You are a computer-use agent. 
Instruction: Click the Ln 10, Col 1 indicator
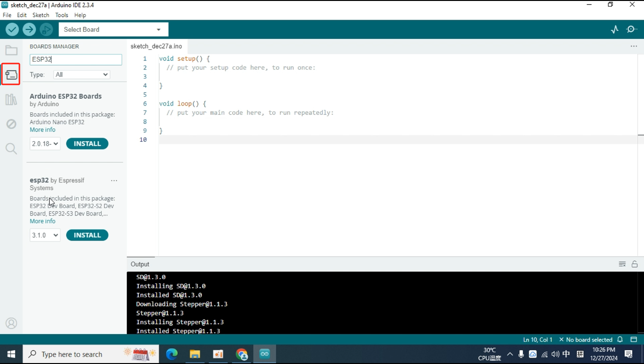tap(537, 340)
